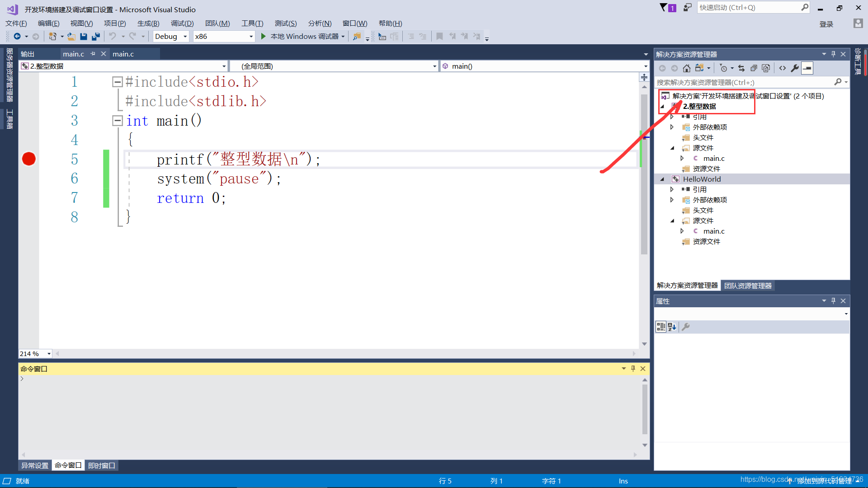
Task: Pin the Solution Explorer panel
Action: pyautogui.click(x=834, y=54)
